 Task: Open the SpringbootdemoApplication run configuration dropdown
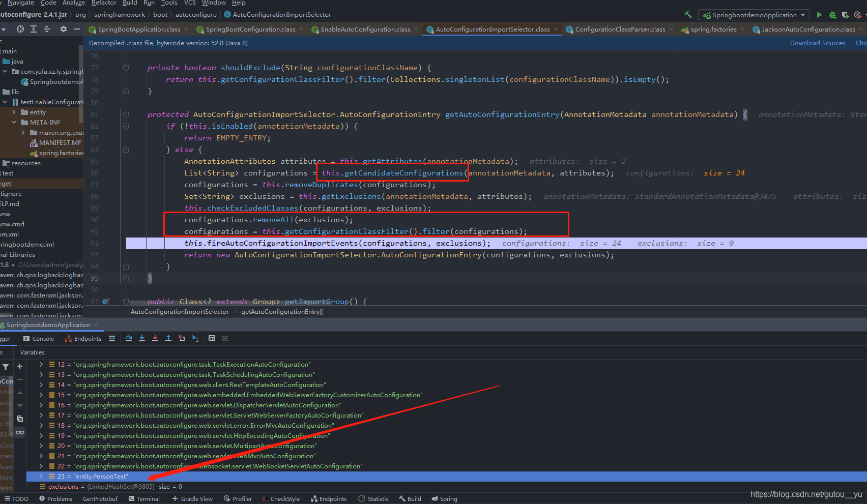click(x=754, y=15)
